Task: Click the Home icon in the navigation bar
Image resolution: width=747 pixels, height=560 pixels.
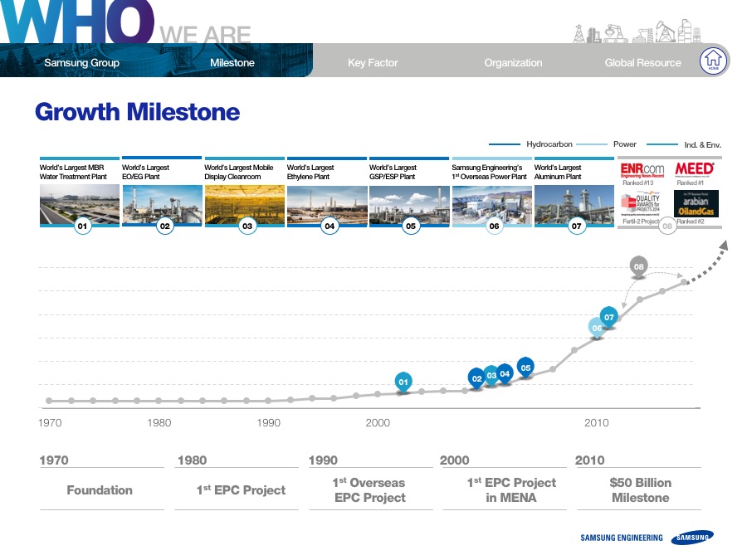Action: (x=713, y=61)
